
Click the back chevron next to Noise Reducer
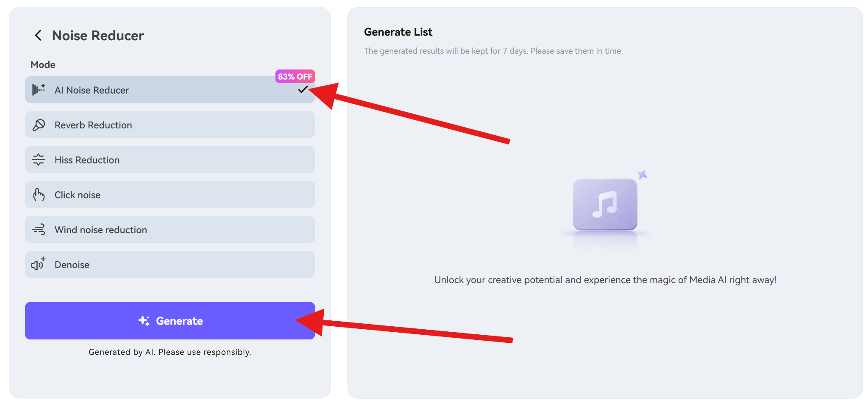38,36
